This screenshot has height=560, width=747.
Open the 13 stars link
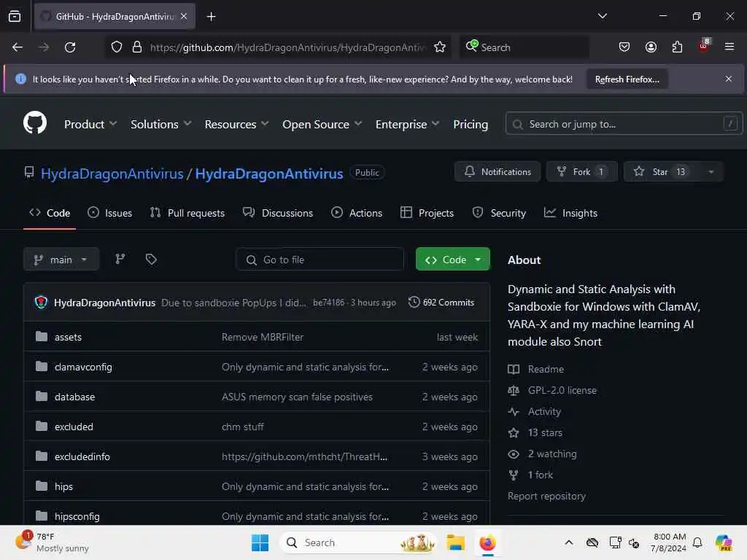(x=545, y=433)
